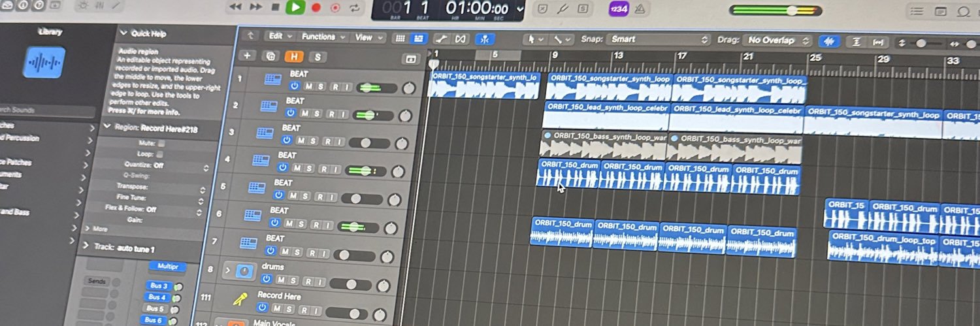Click the Capture Recording button
The width and height of the screenshot is (980, 326).
click(335, 8)
